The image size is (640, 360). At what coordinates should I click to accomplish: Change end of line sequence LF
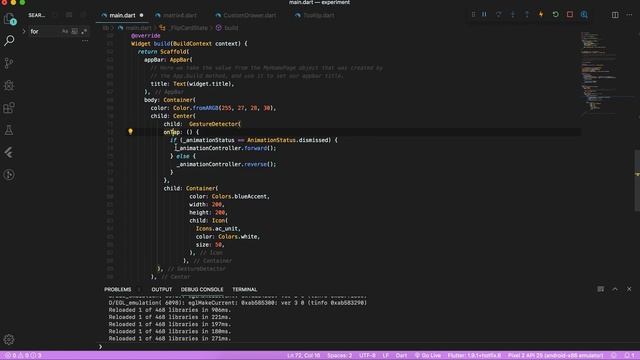pos(386,356)
